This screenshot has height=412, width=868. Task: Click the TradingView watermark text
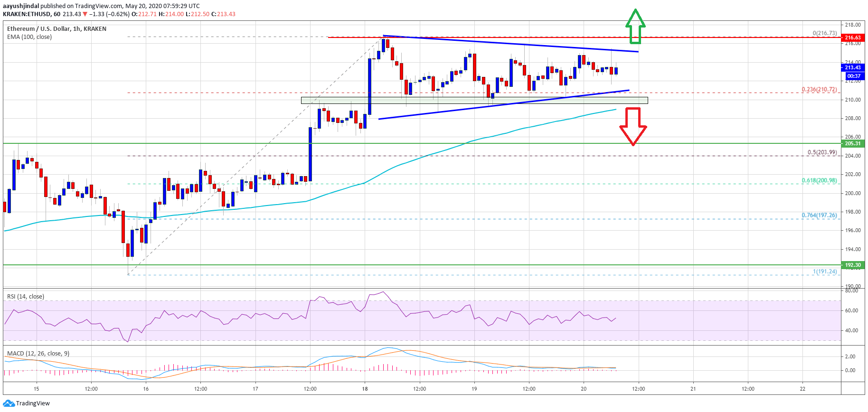click(33, 403)
